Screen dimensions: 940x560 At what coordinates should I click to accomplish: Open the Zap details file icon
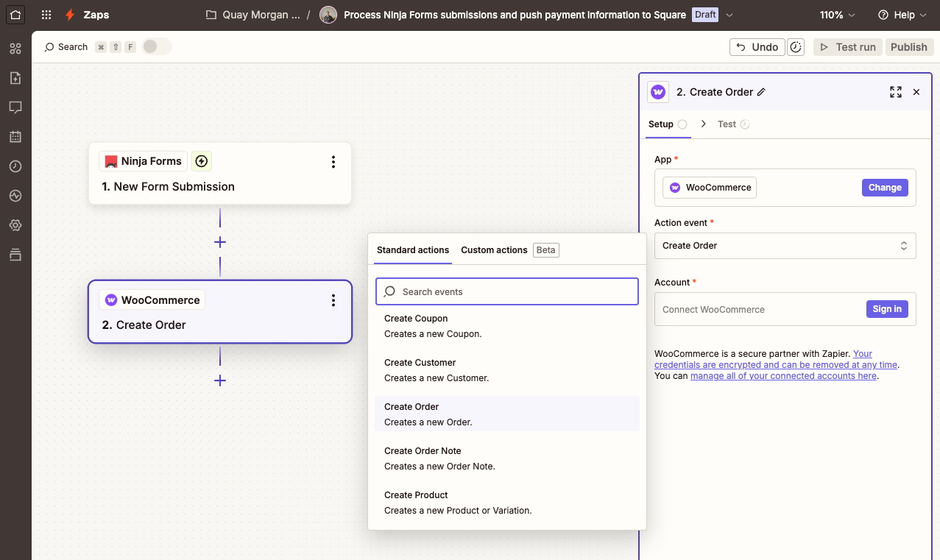(15, 78)
